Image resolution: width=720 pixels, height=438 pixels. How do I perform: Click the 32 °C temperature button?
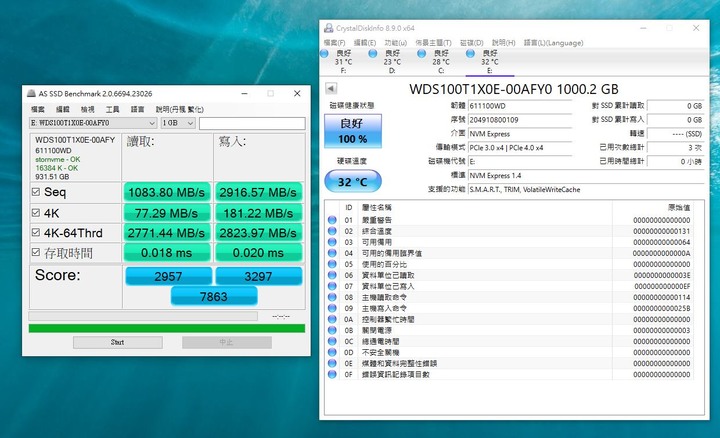[353, 181]
